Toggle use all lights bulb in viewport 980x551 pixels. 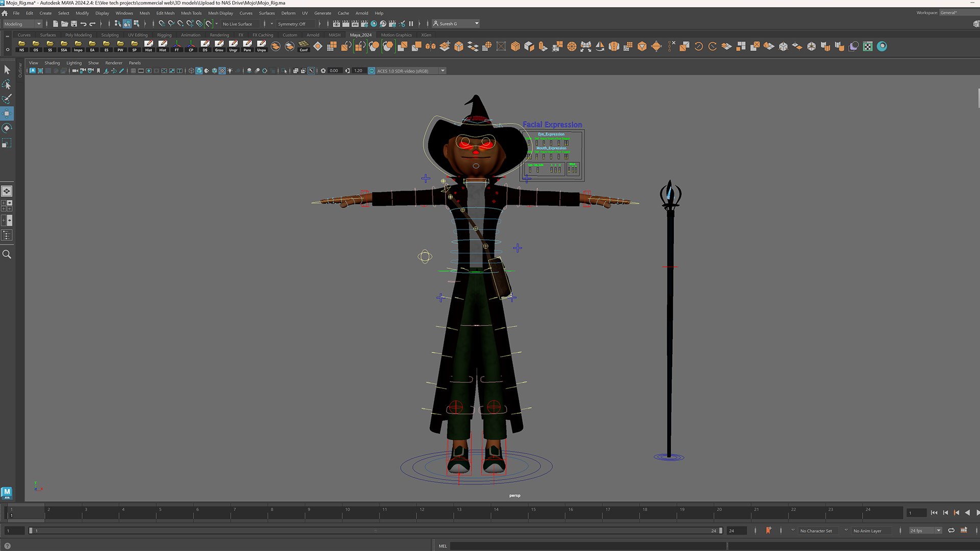point(230,71)
